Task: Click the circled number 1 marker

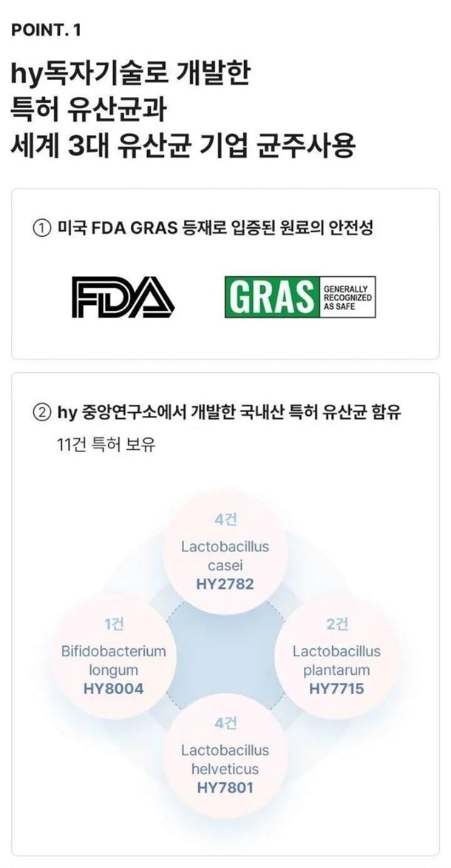Action: click(42, 228)
